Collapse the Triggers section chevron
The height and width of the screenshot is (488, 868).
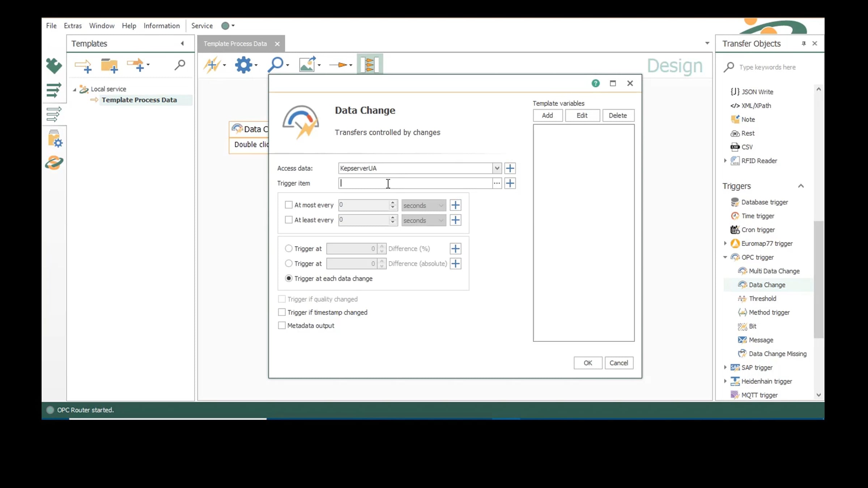(801, 186)
